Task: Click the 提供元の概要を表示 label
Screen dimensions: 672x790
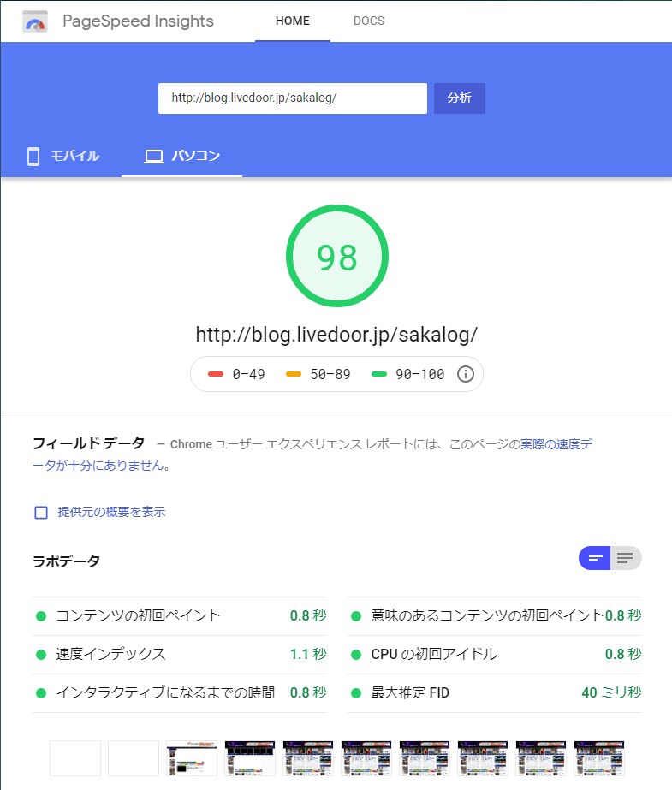Action: coord(111,512)
